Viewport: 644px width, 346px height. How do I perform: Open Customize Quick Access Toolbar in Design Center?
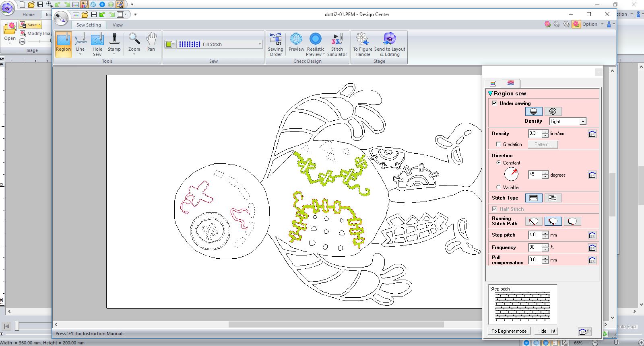click(x=135, y=14)
